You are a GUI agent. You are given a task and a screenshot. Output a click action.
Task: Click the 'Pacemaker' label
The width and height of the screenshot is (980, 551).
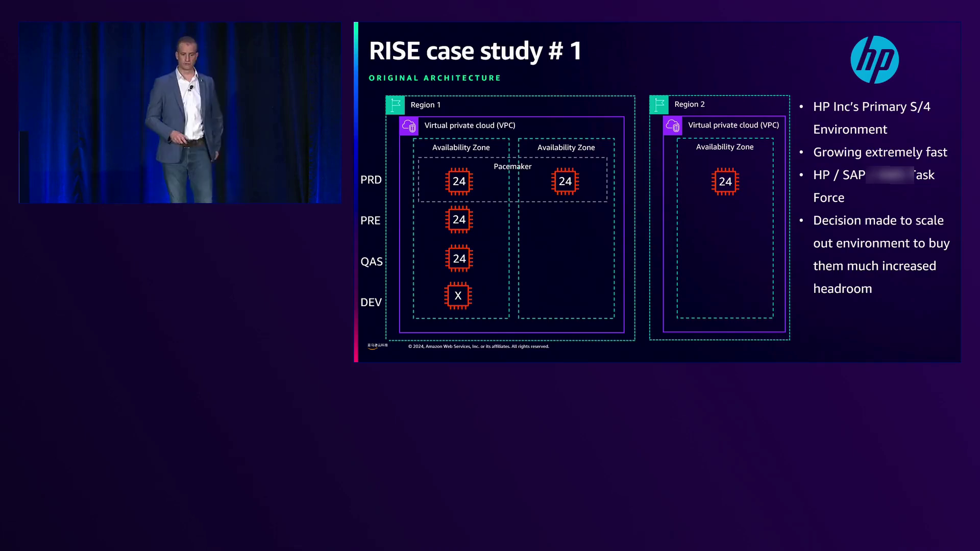click(512, 166)
